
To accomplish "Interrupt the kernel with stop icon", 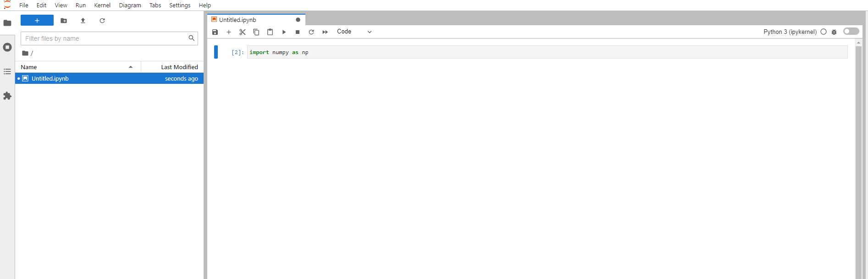I will coord(298,32).
